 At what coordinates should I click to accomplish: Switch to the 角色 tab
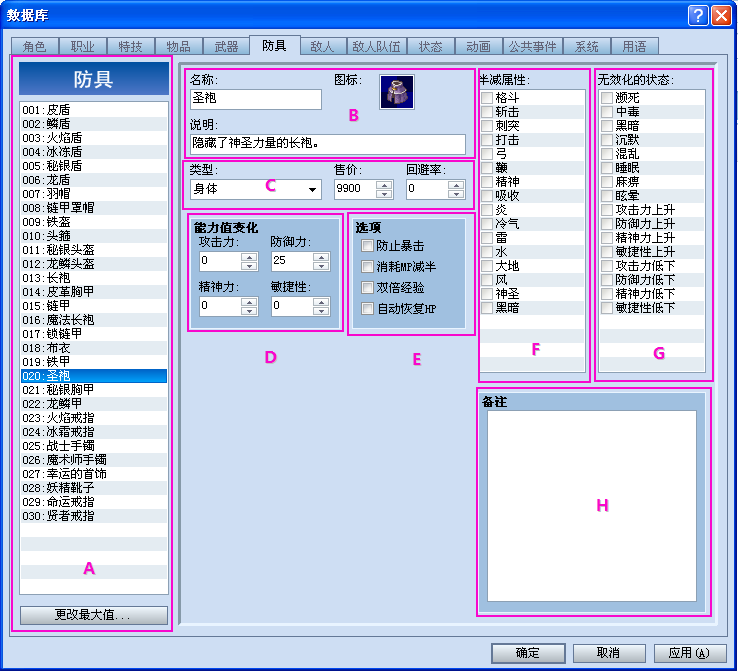click(x=34, y=47)
